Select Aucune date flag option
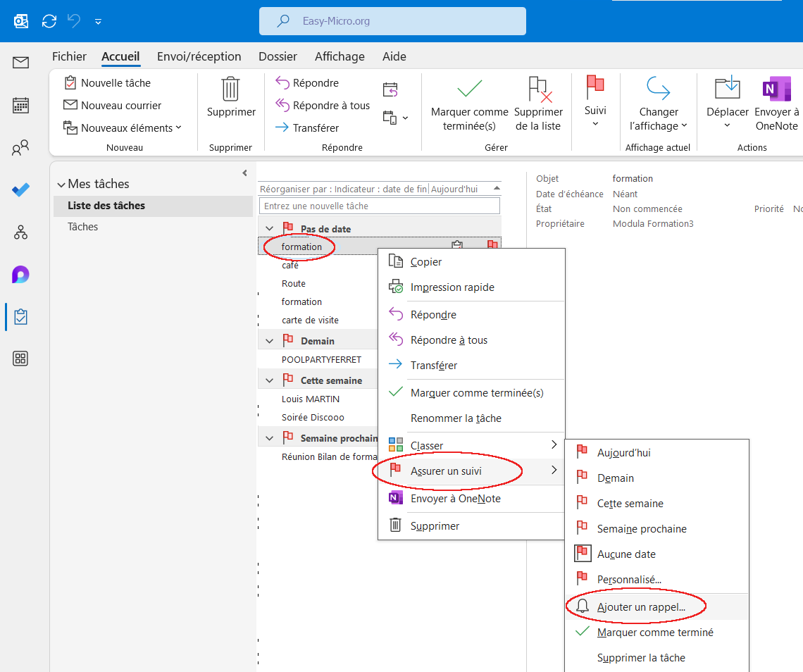Screen dimensions: 803x672 pos(656,554)
